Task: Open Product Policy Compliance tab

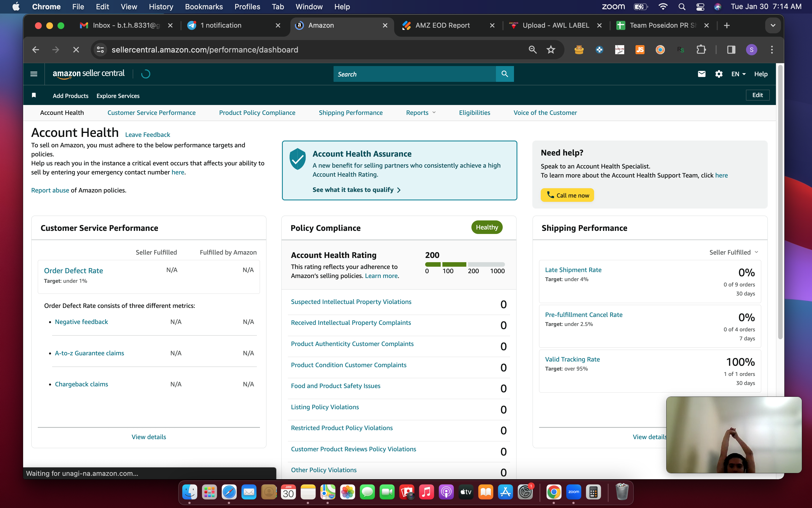Action: click(x=257, y=113)
